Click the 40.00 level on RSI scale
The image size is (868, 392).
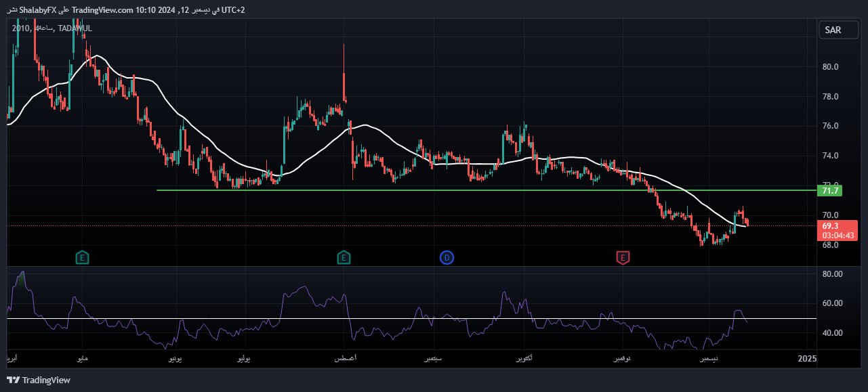pyautogui.click(x=831, y=333)
